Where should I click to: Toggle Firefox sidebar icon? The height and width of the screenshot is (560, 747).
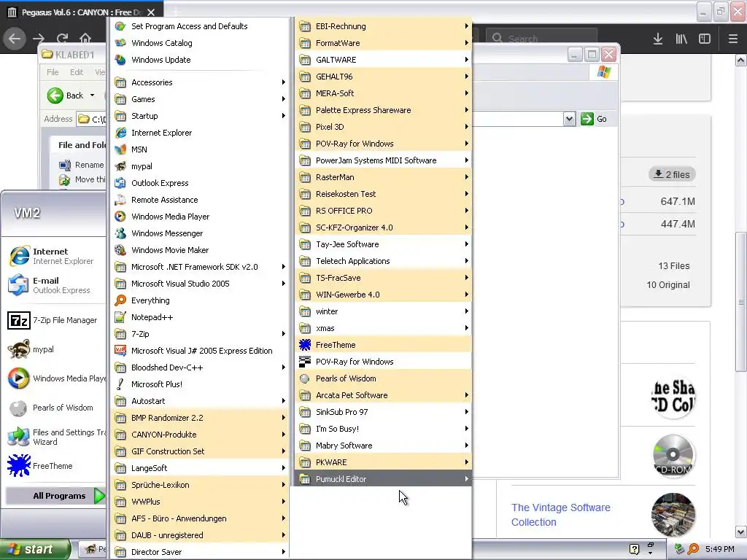tap(705, 39)
